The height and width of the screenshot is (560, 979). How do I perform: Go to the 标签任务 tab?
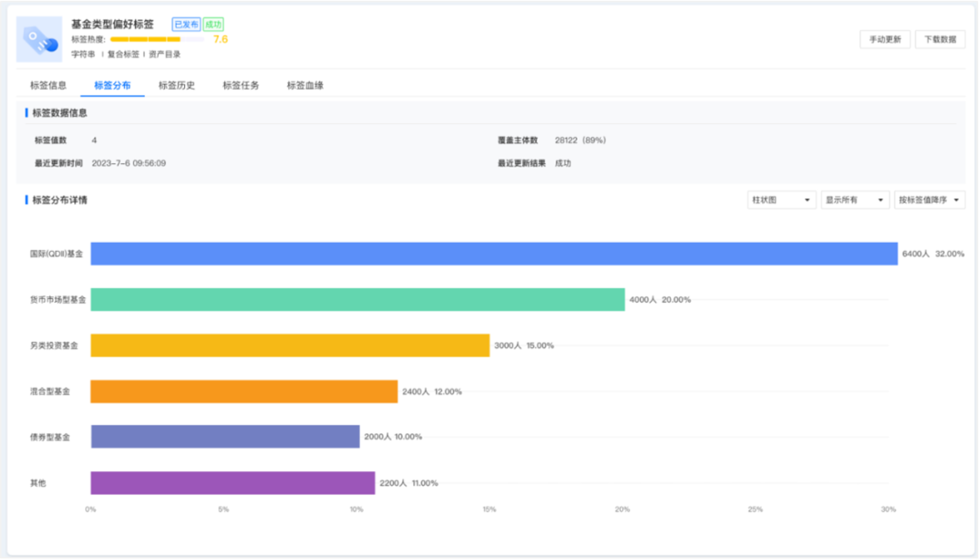[x=241, y=86]
